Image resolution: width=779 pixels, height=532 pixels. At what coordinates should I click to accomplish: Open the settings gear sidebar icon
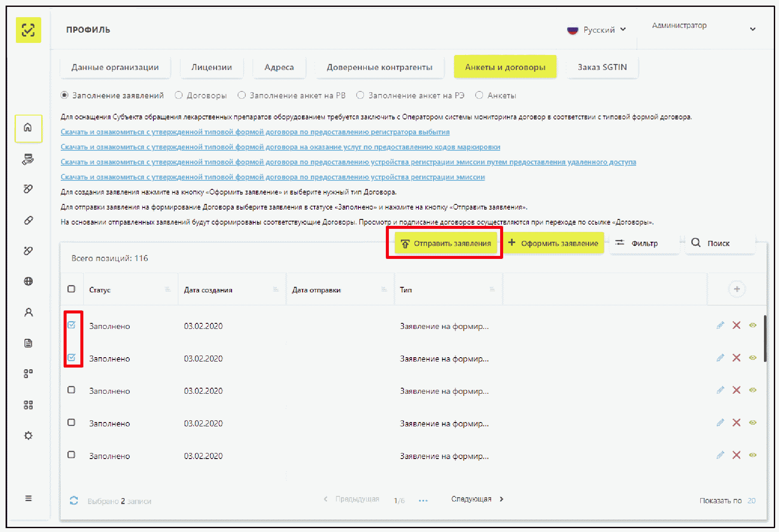(28, 435)
